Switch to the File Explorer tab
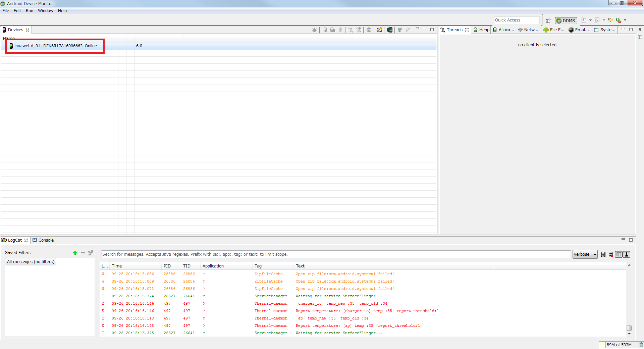Image resolution: width=644 pixels, height=349 pixels. 554,30
